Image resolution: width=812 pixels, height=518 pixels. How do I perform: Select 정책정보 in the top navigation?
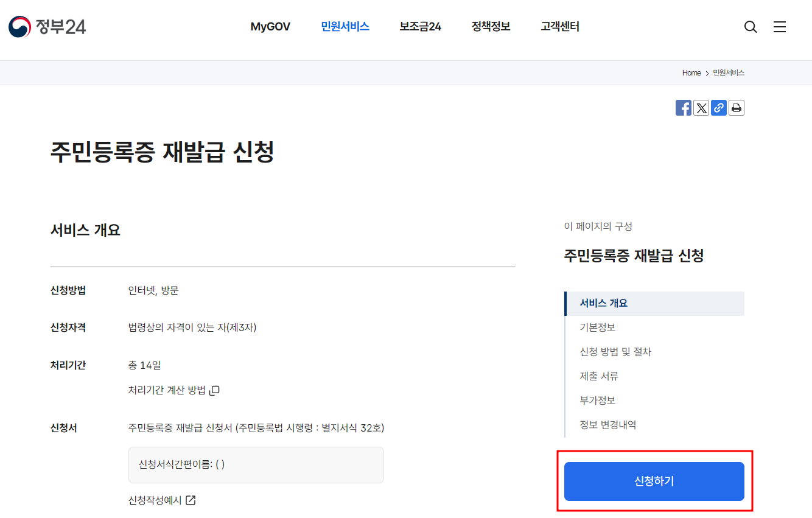point(491,26)
